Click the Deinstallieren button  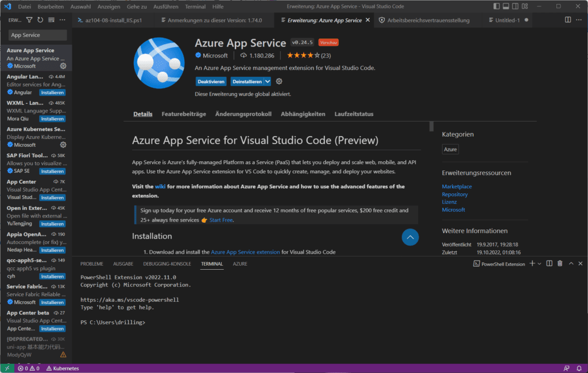point(247,81)
